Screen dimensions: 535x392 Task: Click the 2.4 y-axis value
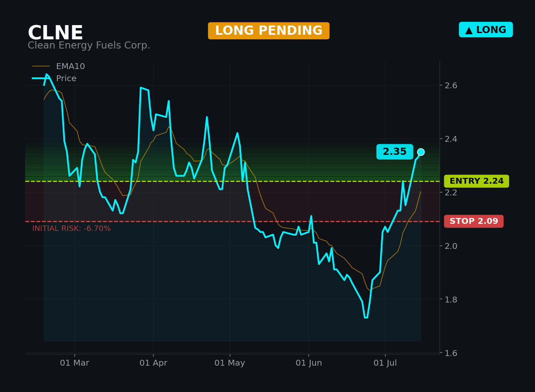(x=451, y=139)
